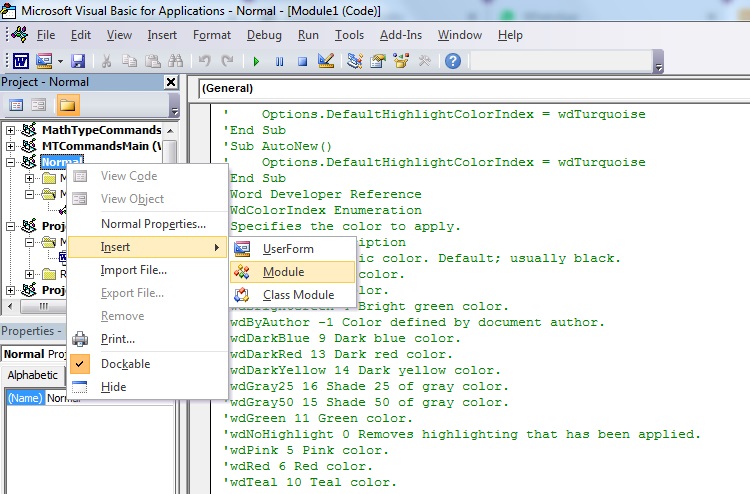This screenshot has width=750, height=494.
Task: Choose Hide in context menu
Action: 148,387
